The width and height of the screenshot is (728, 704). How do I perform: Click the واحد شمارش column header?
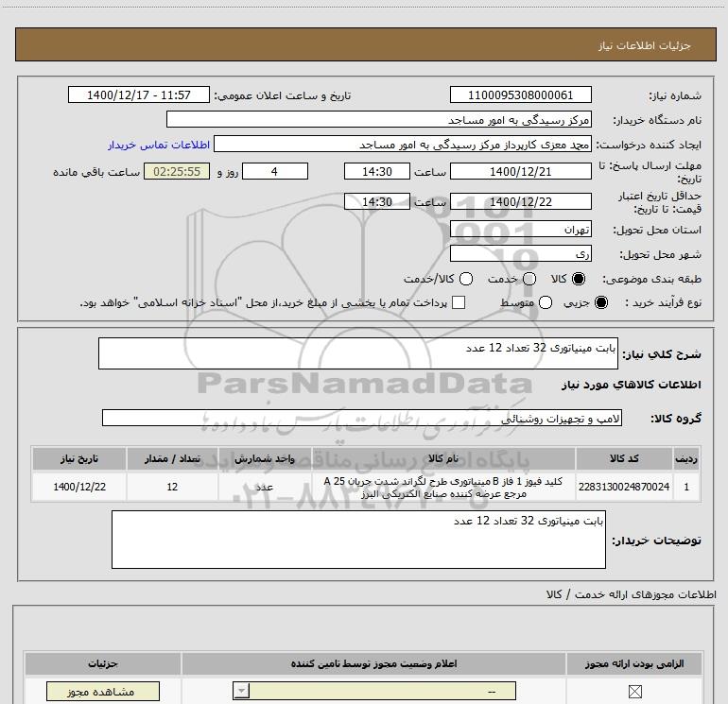265,458
